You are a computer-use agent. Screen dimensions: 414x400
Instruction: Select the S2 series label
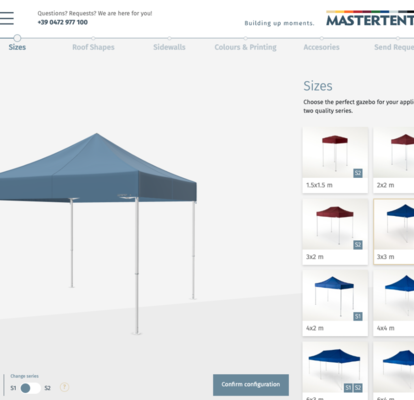coord(47,388)
